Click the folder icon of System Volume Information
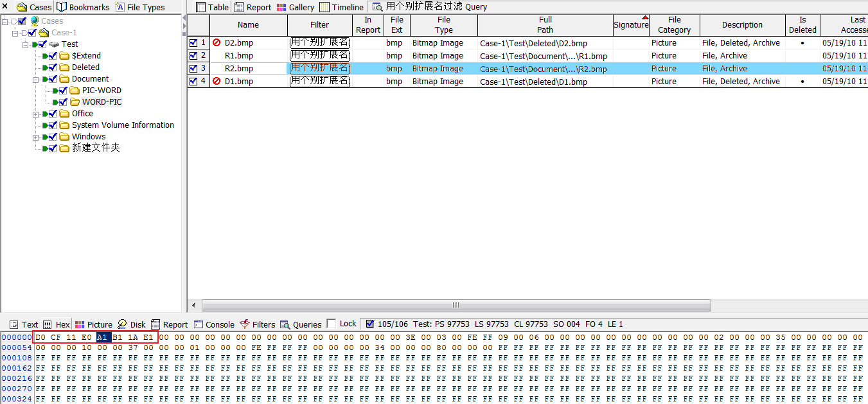 (64, 125)
